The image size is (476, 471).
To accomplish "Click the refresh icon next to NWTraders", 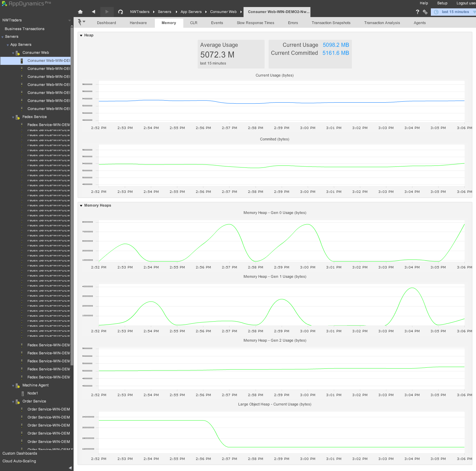I will 120,12.
